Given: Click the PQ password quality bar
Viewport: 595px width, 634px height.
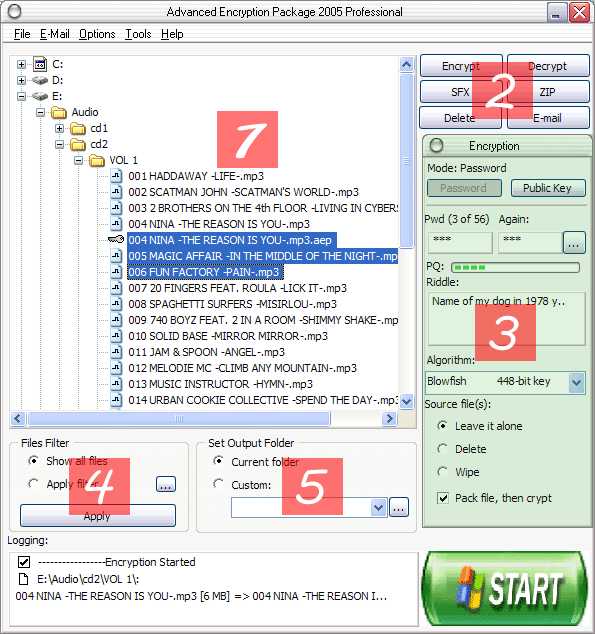Looking at the screenshot, I should click(x=515, y=267).
